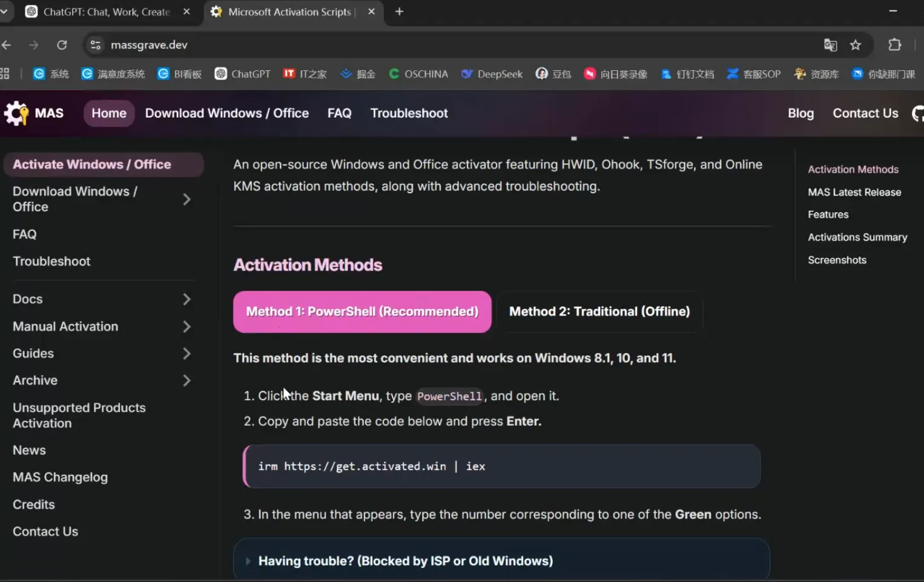
Task: Open Troubleshoot in the top navigation
Action: pos(409,113)
